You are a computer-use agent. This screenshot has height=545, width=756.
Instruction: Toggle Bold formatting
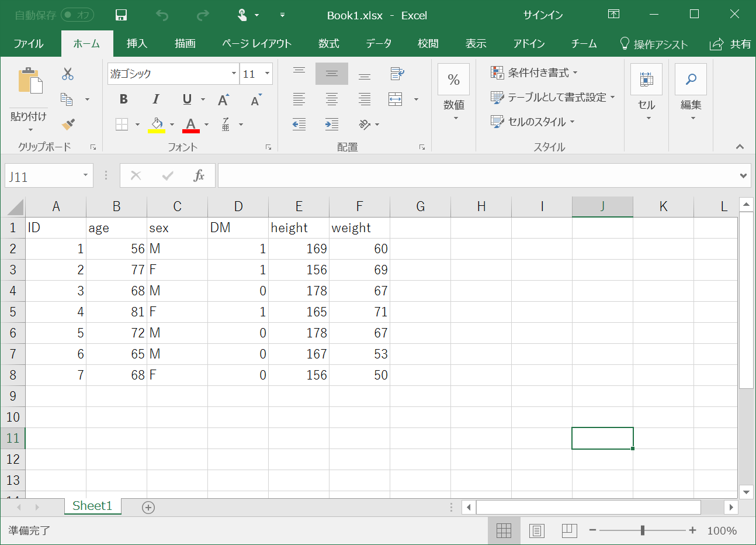click(x=123, y=99)
